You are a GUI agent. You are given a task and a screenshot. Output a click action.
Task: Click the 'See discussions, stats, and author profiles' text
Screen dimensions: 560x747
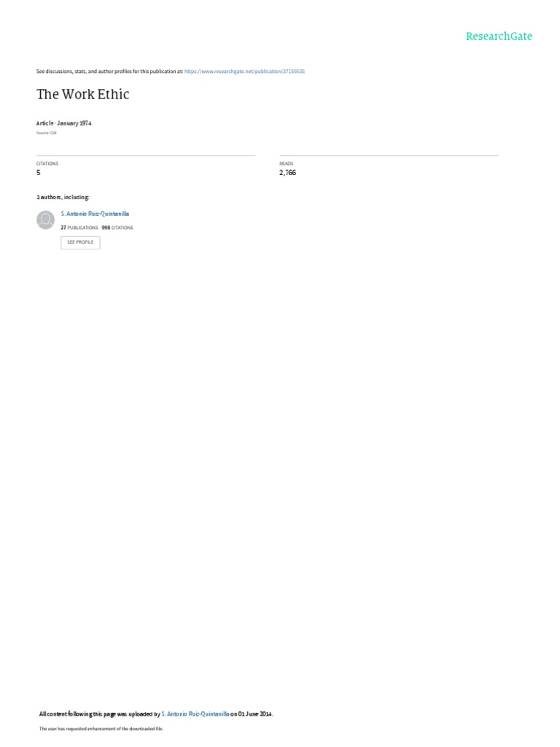109,71
